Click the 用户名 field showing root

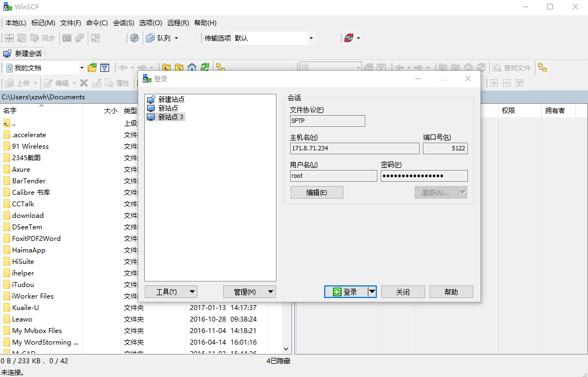[333, 176]
